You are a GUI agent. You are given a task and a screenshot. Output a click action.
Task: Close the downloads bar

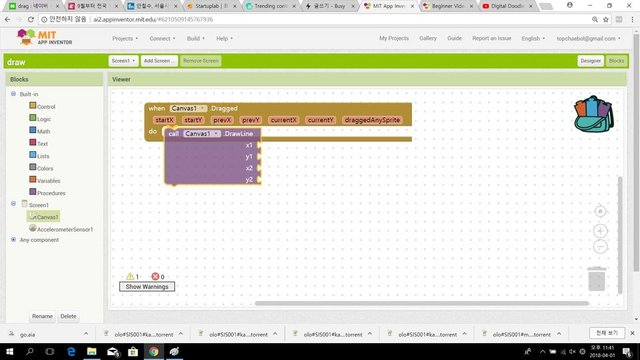click(632, 333)
